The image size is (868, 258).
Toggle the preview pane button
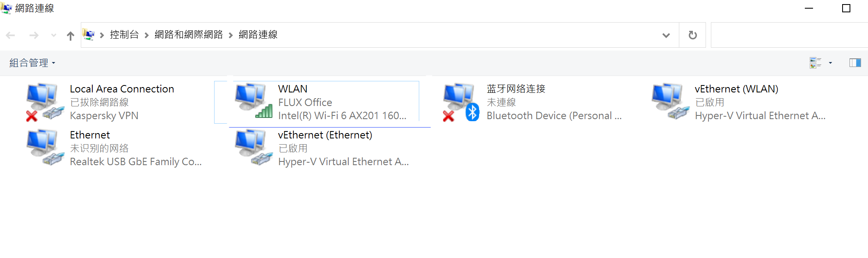pyautogui.click(x=855, y=63)
